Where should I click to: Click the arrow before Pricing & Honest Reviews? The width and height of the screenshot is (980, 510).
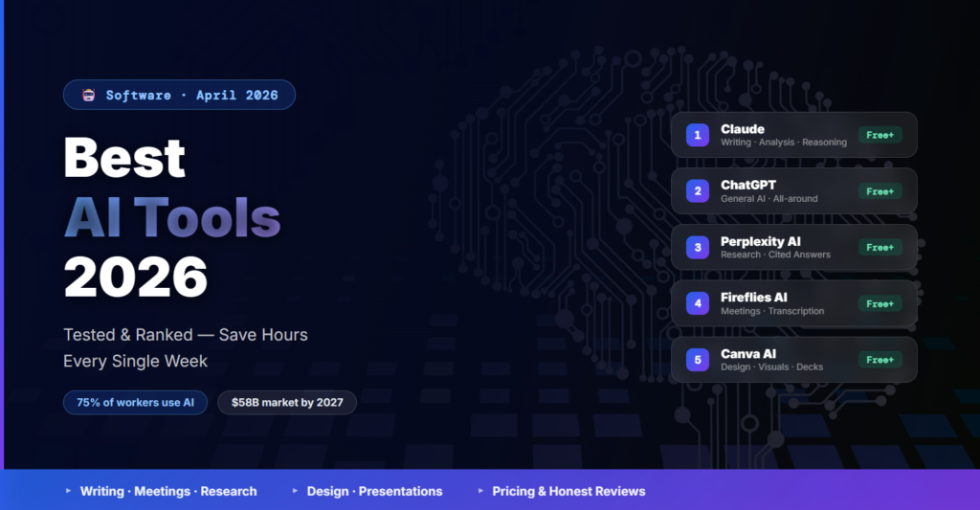(480, 491)
